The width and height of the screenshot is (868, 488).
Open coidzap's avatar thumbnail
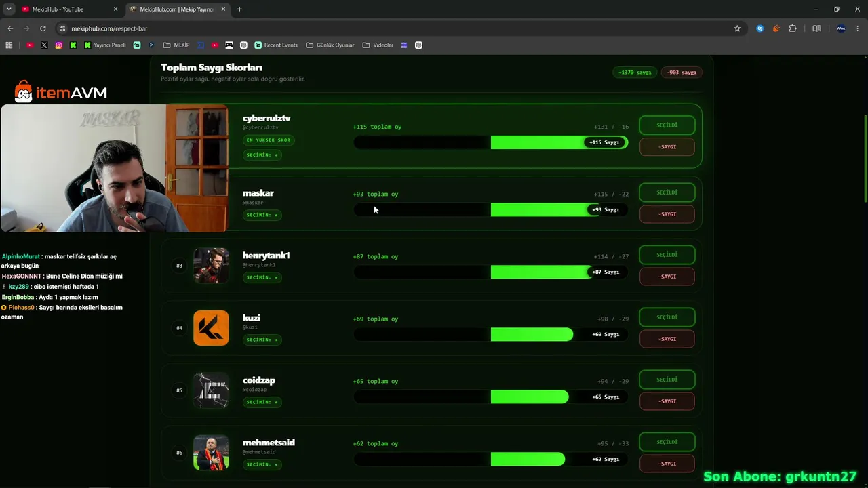coord(211,390)
